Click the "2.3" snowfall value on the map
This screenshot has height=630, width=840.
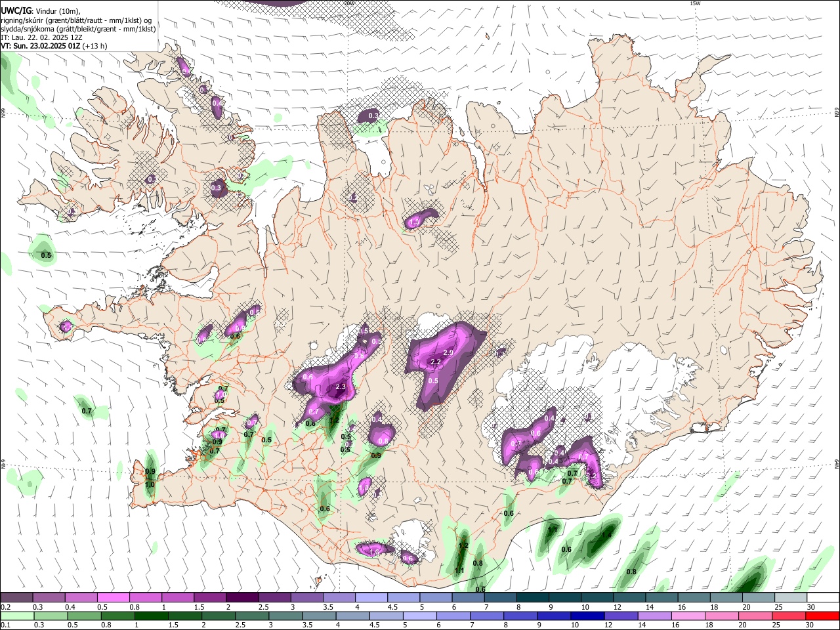(341, 387)
